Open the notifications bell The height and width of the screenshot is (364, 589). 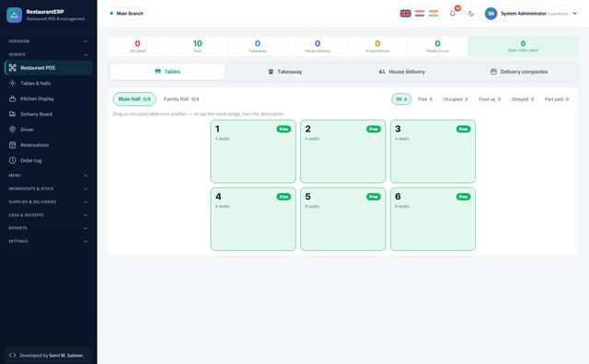[x=453, y=14]
